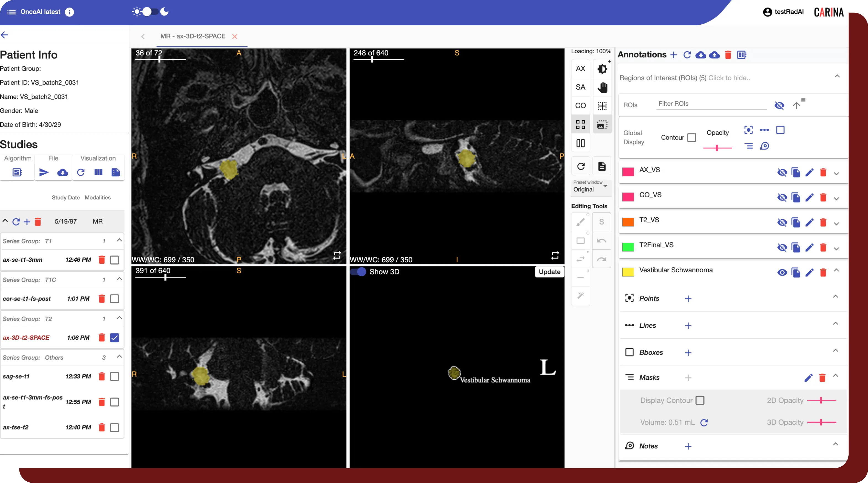
Task: Click the cloud download icon in Annotations header
Action: (701, 55)
